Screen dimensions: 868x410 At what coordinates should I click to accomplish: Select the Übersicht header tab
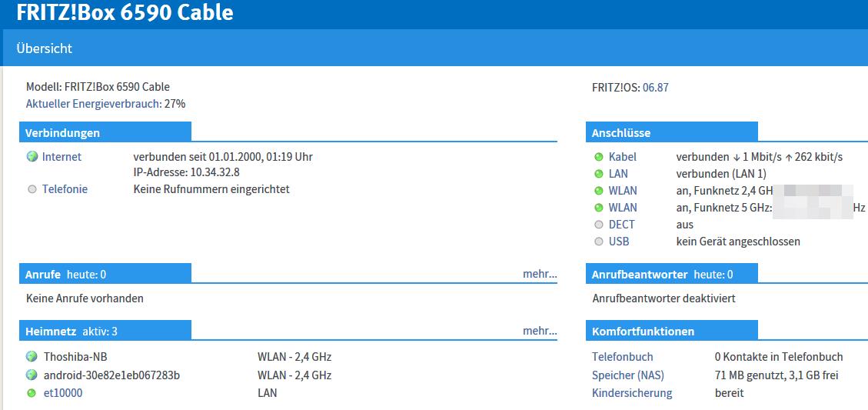44,48
